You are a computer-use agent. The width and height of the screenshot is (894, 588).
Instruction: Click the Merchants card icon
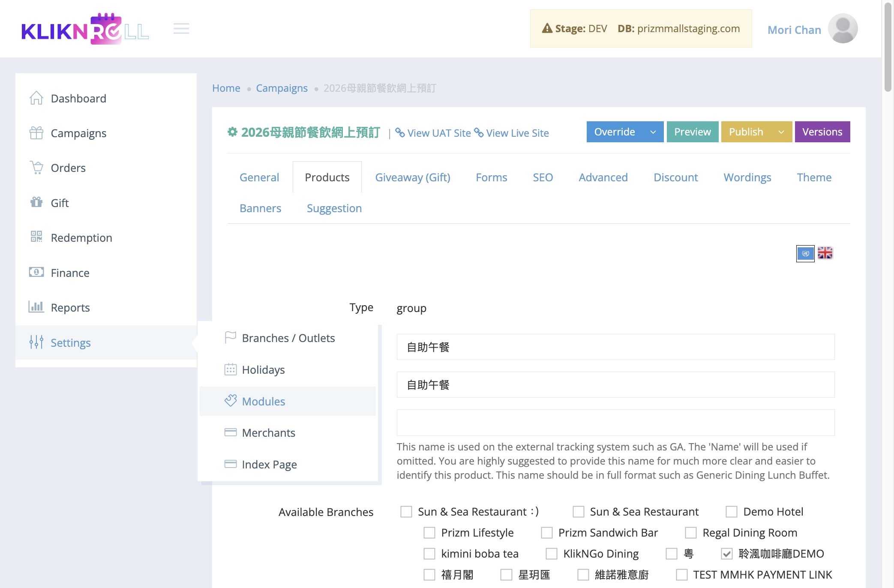coord(231,432)
